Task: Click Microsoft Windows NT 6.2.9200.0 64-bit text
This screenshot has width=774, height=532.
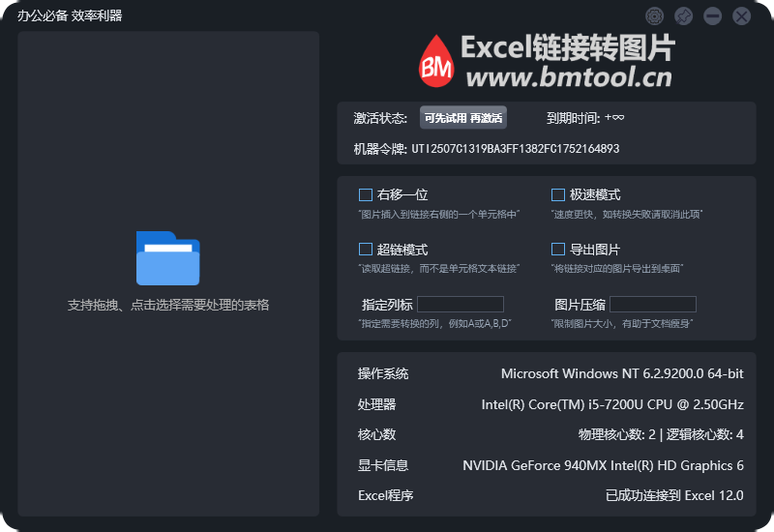Action: pos(622,374)
